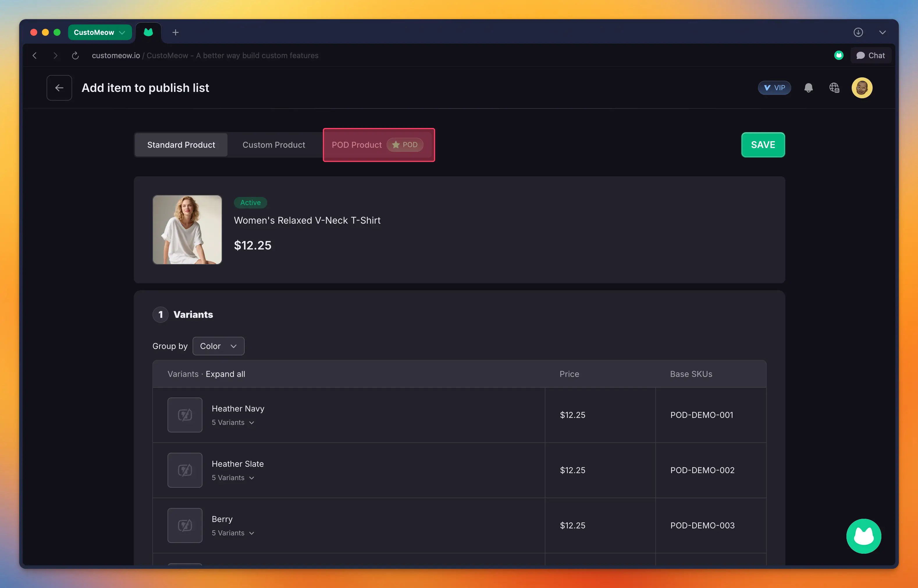The image size is (918, 588).
Task: Reload the page with refresh icon
Action: 75,56
